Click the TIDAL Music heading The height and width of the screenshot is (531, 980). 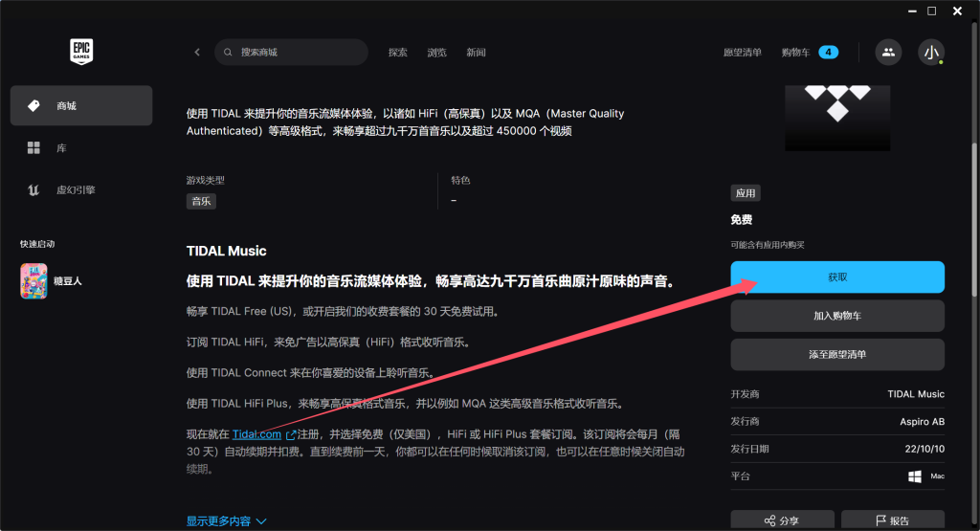(226, 251)
